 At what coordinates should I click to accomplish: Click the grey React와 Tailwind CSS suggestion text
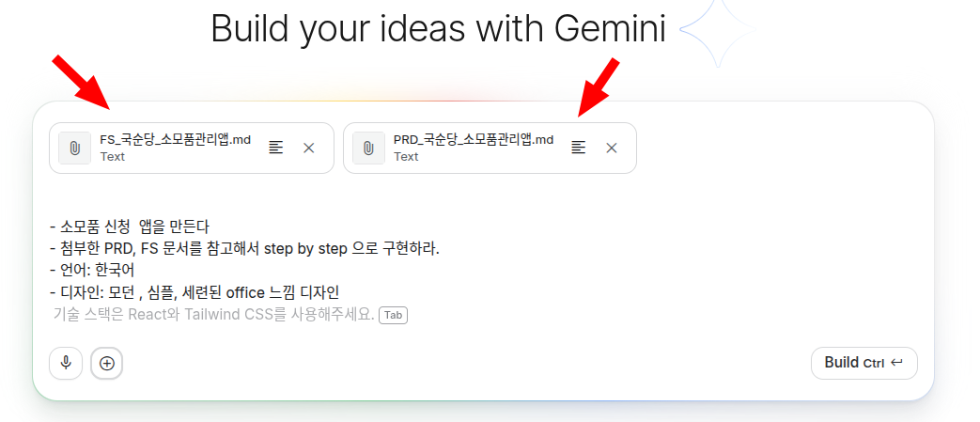click(x=213, y=315)
